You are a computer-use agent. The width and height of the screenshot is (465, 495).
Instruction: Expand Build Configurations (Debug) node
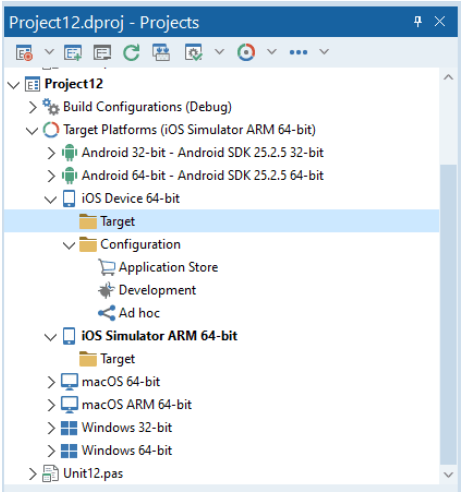click(32, 107)
